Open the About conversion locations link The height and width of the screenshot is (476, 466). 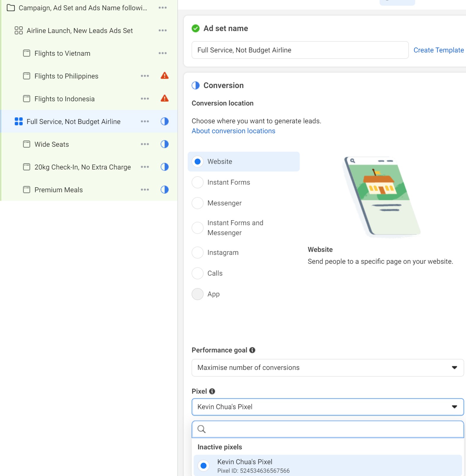click(233, 131)
